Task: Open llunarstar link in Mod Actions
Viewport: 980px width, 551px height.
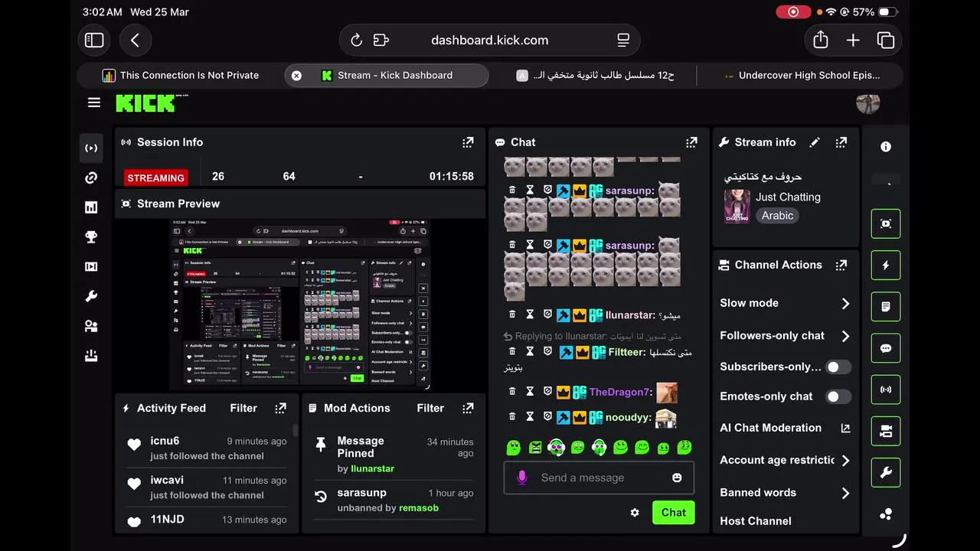Action: tap(372, 468)
